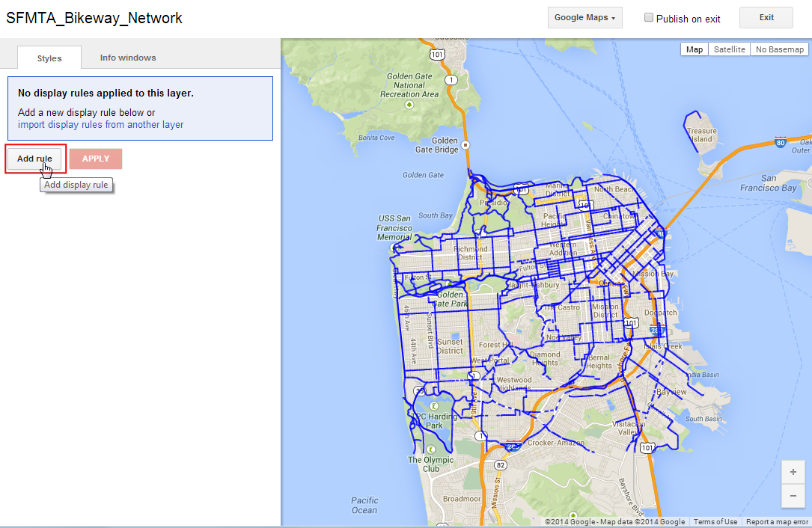Select the No Basemap option

pos(780,49)
